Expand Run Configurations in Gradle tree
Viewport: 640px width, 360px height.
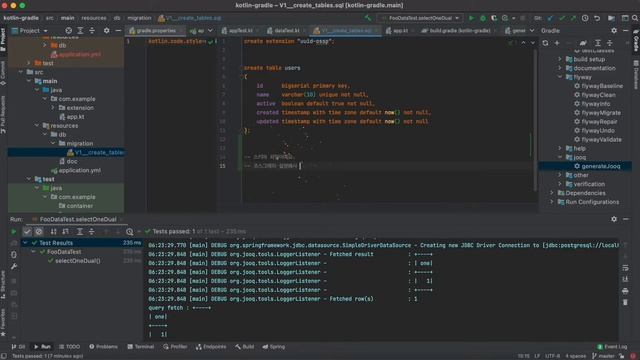(552, 202)
